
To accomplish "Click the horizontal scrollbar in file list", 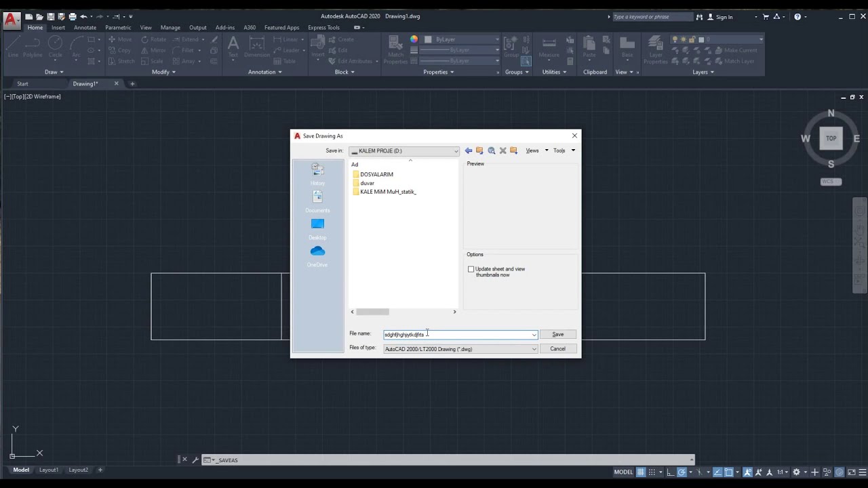I will (373, 312).
